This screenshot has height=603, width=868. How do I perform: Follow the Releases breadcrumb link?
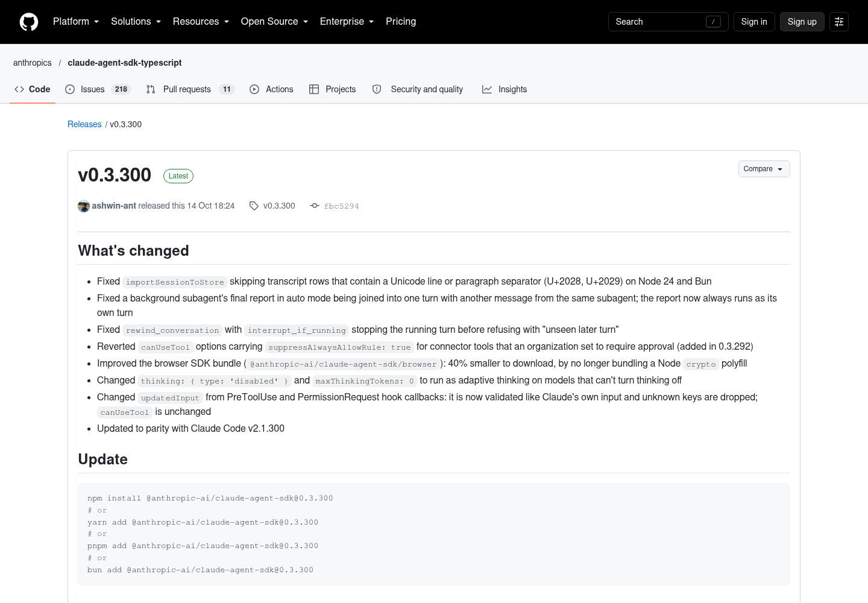[84, 124]
